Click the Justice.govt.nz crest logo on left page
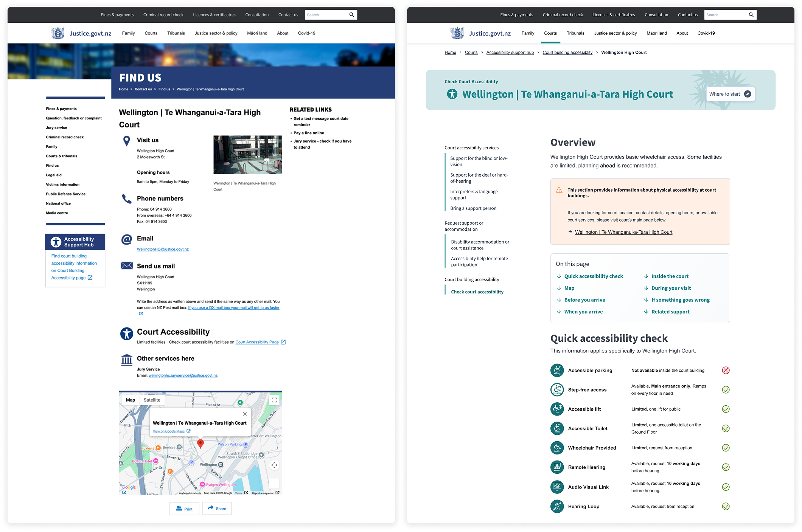This screenshot has height=532, width=802. (58, 33)
